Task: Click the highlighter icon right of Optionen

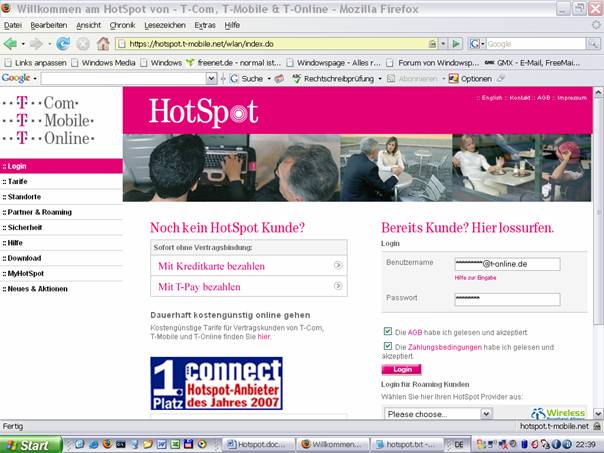Action: tap(500, 79)
